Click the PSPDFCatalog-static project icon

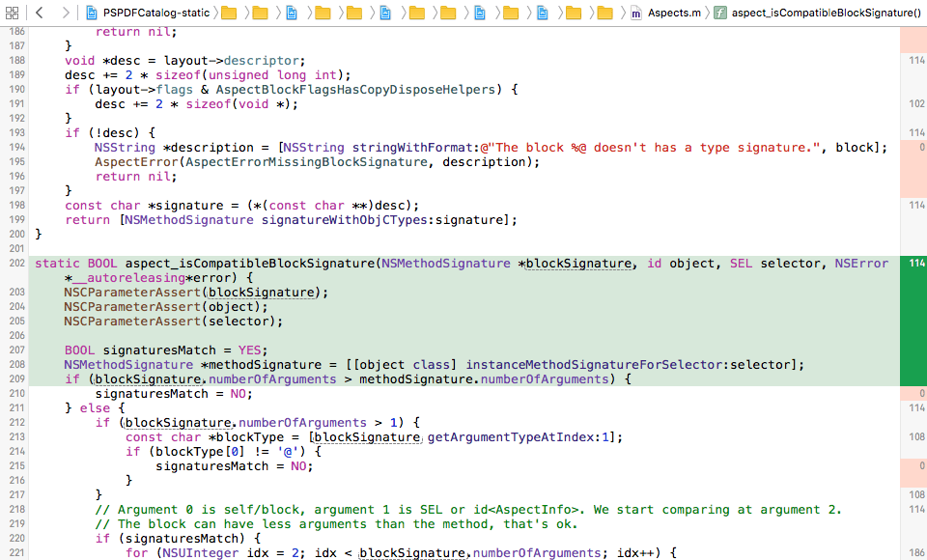click(x=91, y=13)
